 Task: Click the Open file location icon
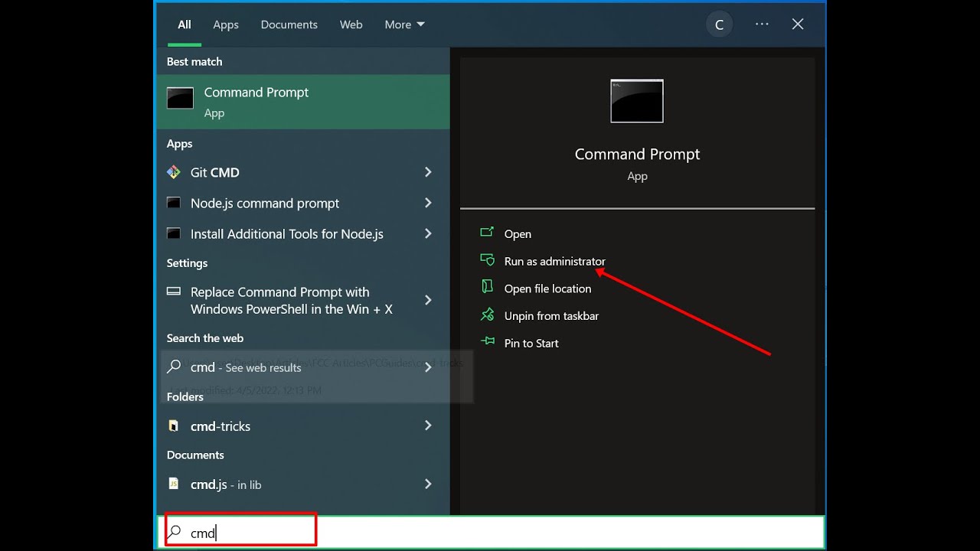pyautogui.click(x=487, y=287)
